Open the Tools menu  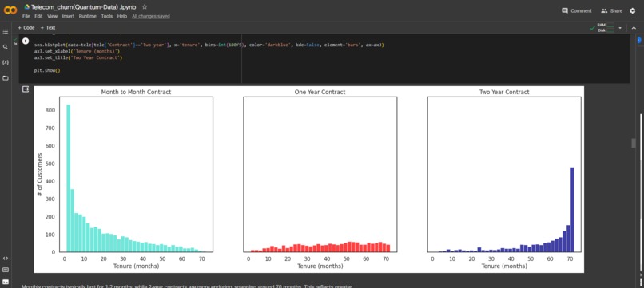click(x=107, y=17)
